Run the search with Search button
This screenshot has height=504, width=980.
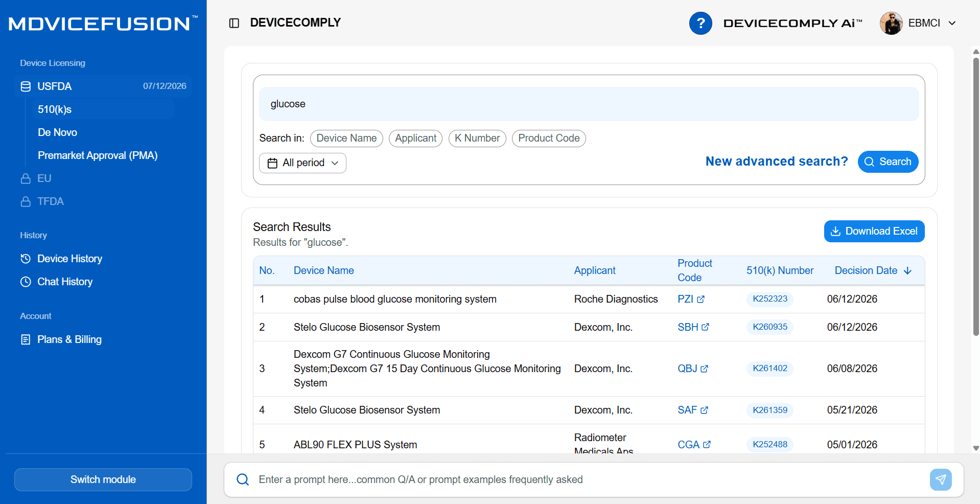coord(888,162)
